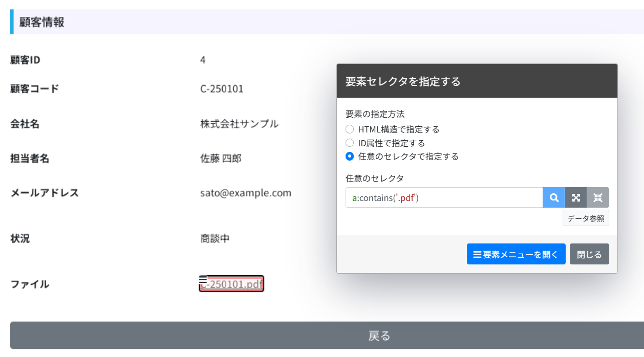The height and width of the screenshot is (357, 644).
Task: Click the '要素セレクタを指定する' dialog title bar
Action: pyautogui.click(x=477, y=81)
